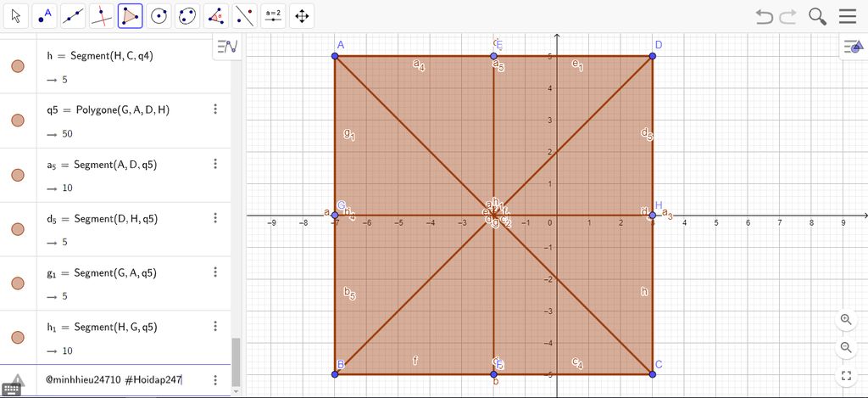The height and width of the screenshot is (398, 868).
Task: Open the virtual keyboard
Action: pyautogui.click(x=12, y=390)
